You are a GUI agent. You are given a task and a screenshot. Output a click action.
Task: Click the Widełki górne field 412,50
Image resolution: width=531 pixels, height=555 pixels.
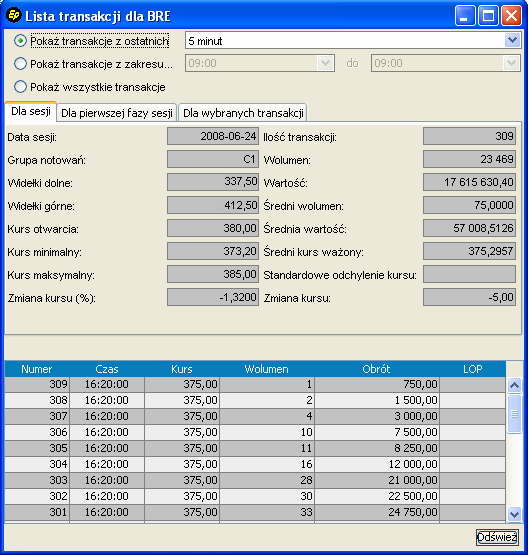[213, 205]
